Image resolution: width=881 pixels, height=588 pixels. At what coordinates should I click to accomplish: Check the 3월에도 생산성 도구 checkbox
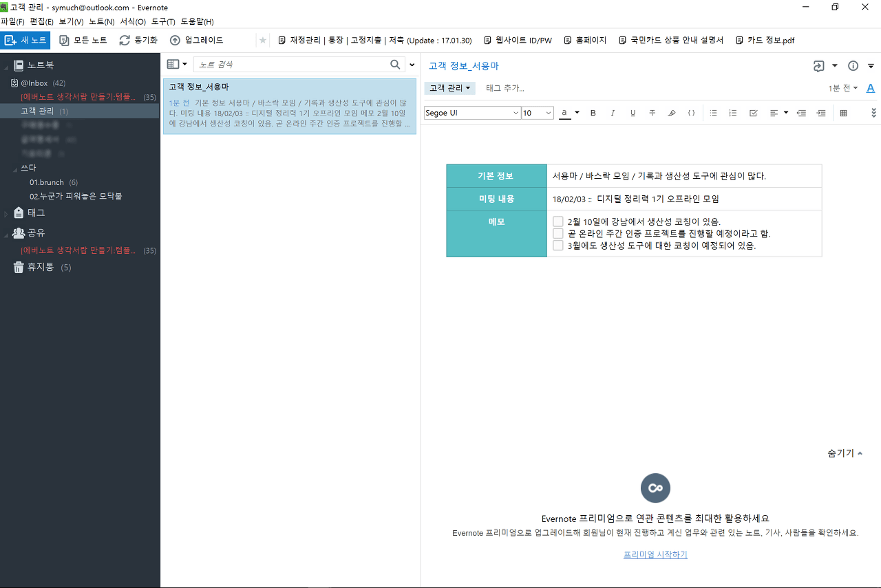click(x=558, y=246)
